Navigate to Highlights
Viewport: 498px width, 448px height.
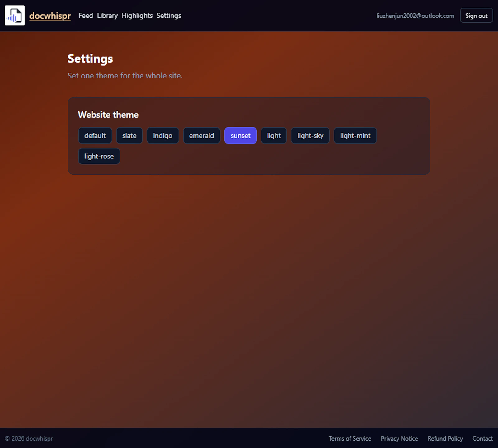tap(137, 16)
